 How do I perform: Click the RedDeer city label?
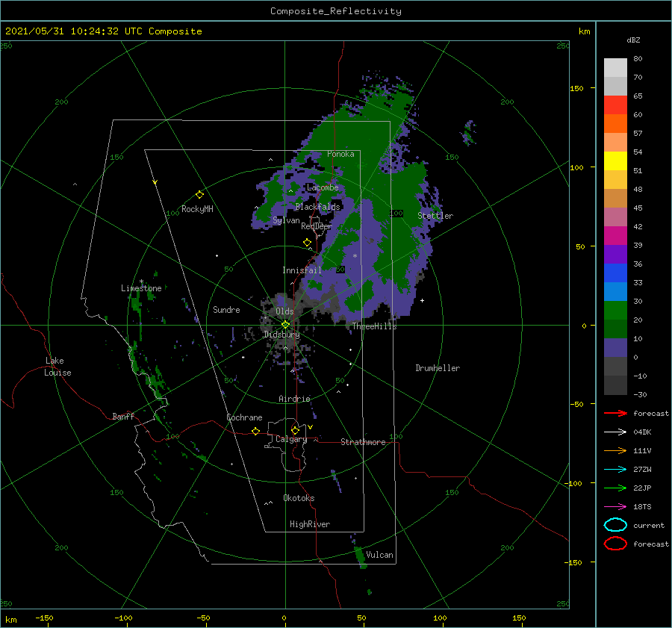tap(317, 226)
